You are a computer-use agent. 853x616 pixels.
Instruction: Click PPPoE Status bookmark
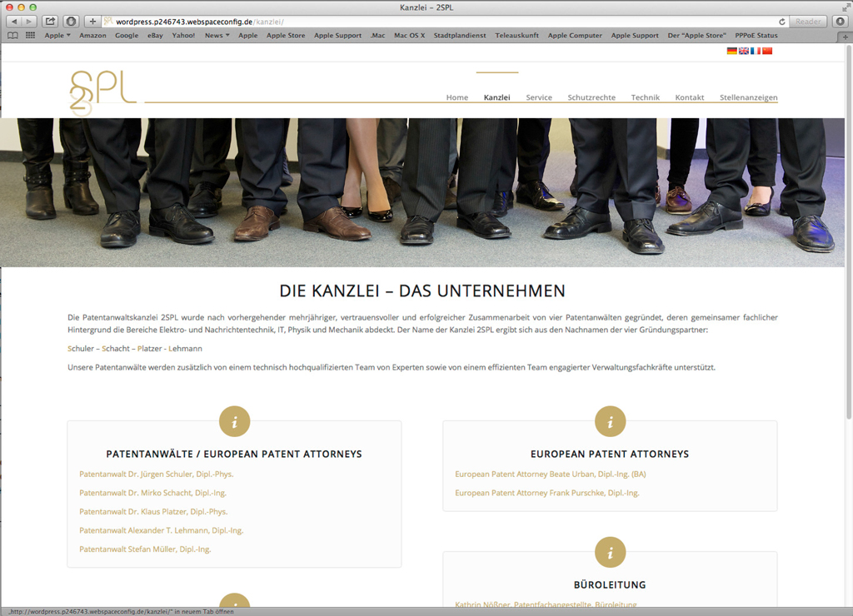pos(756,35)
